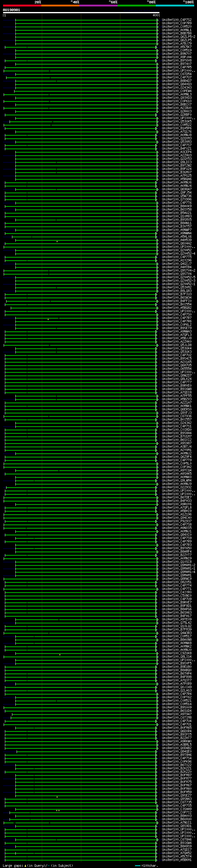Click the query name AU190901
The height and width of the screenshot is (868, 197).
[11, 10]
